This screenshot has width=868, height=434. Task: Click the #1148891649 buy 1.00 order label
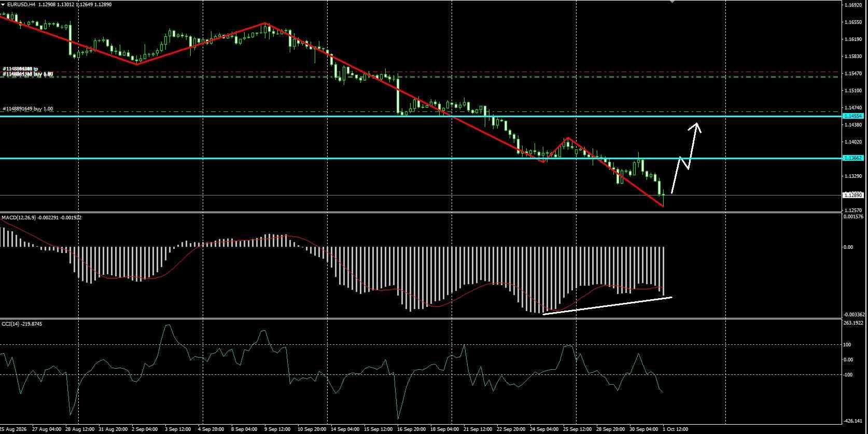[27, 109]
